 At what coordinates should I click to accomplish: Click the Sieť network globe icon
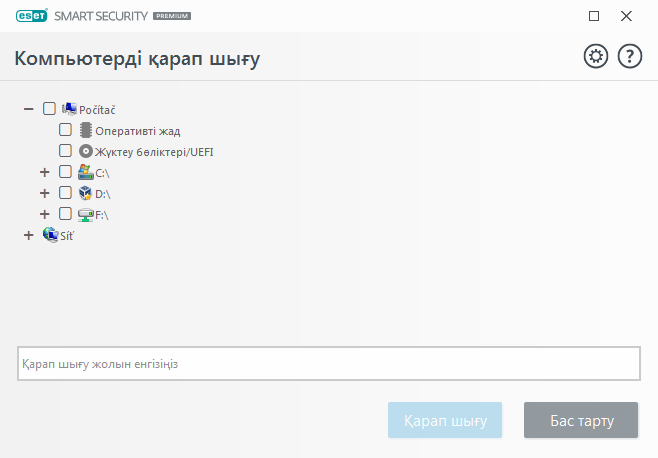50,235
